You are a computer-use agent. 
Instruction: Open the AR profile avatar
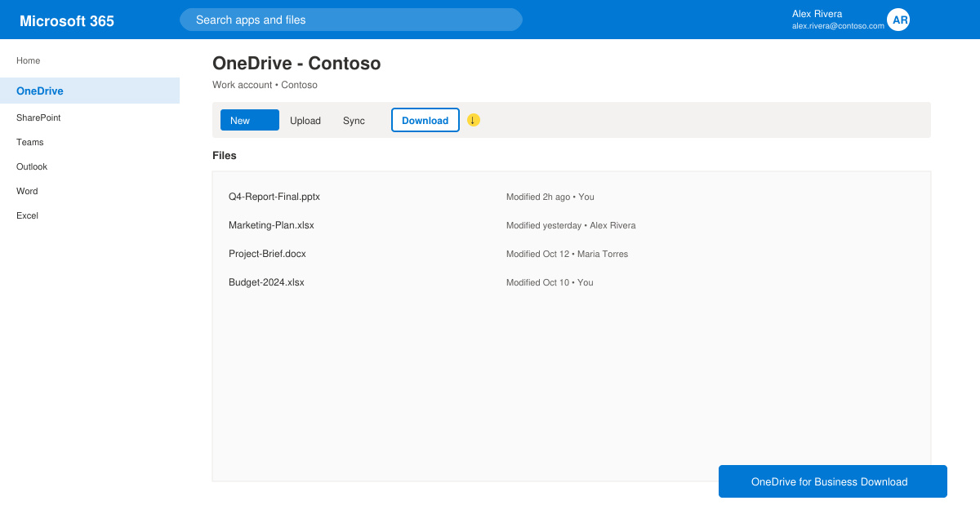click(898, 20)
